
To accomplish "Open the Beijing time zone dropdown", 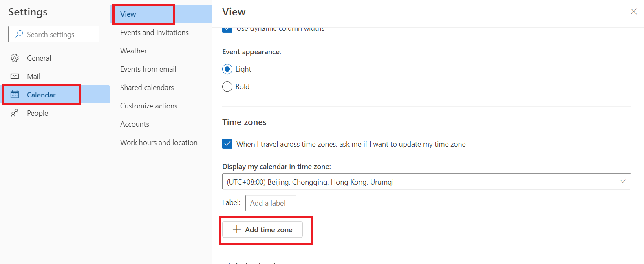I will (426, 181).
